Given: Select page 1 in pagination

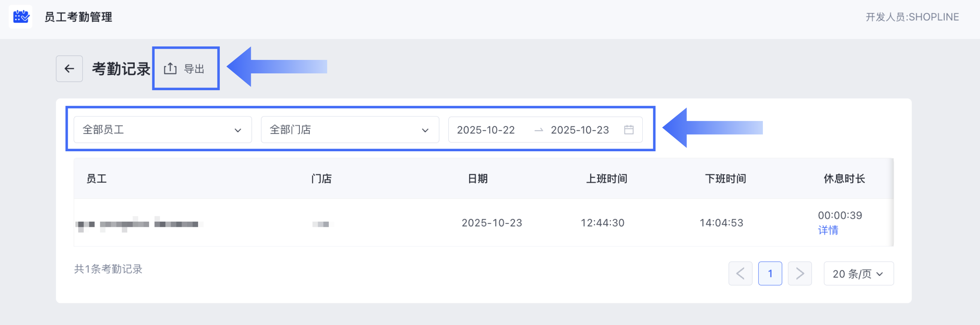Looking at the screenshot, I should [x=770, y=273].
